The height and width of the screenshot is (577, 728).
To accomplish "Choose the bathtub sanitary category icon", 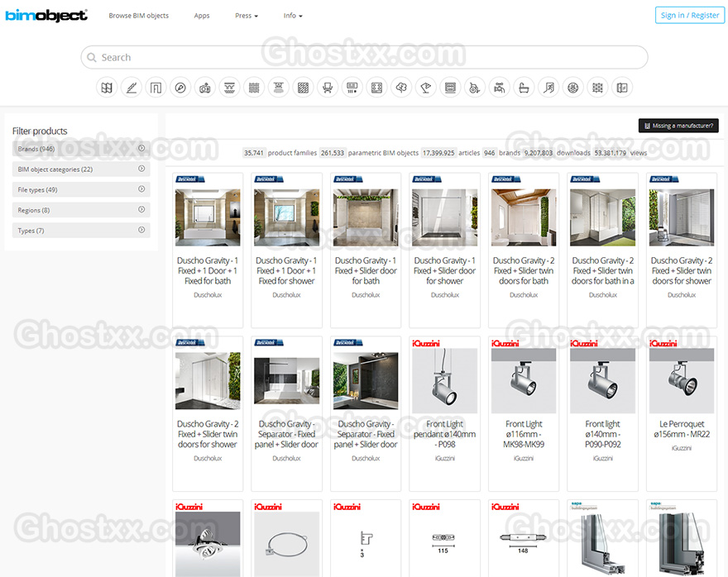I will (524, 88).
